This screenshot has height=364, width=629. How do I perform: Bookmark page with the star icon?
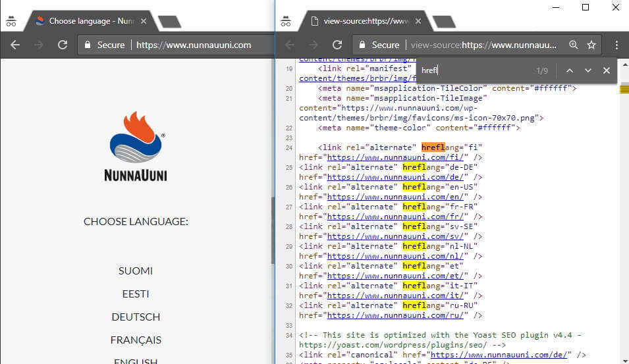point(591,45)
